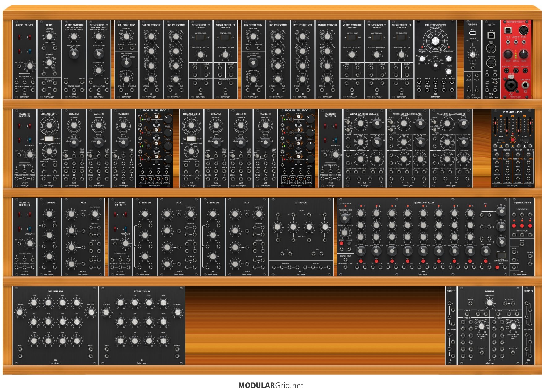Flip the LOW CUT toggle on Perfect Pitch
Image resolution: width=542 pixels, height=392 pixels.
(516, 42)
